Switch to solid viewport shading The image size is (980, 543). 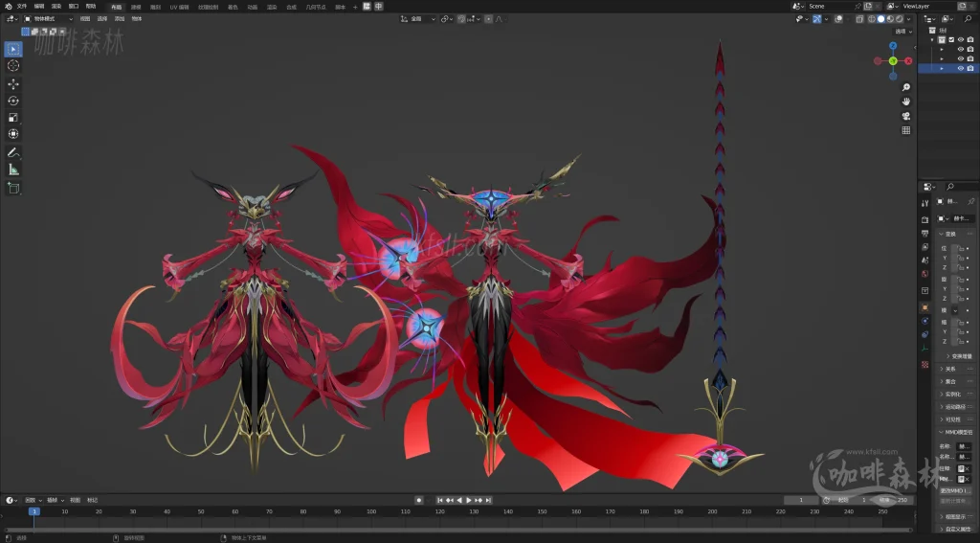(x=880, y=19)
